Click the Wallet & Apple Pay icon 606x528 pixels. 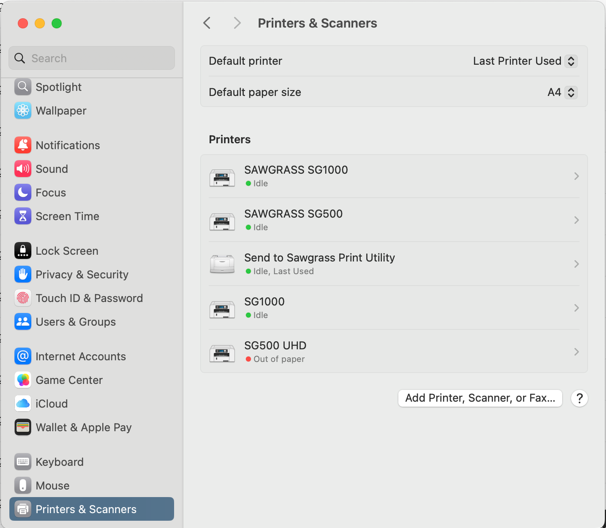point(23,427)
